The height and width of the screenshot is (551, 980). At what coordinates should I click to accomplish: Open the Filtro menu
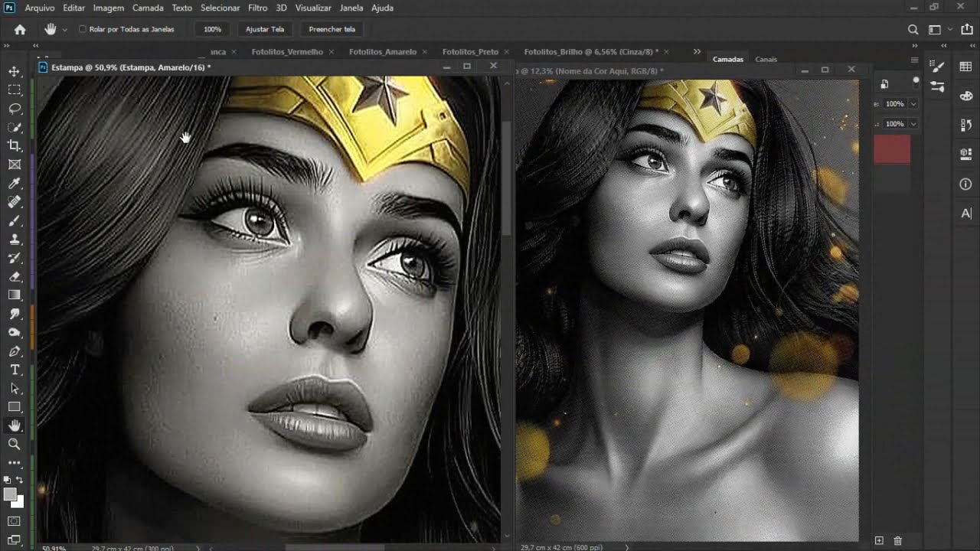tap(258, 8)
